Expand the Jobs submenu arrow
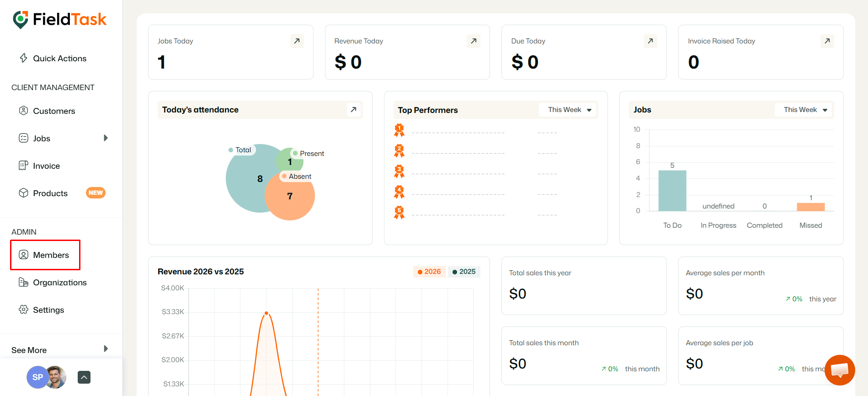The width and height of the screenshot is (868, 396). 106,138
